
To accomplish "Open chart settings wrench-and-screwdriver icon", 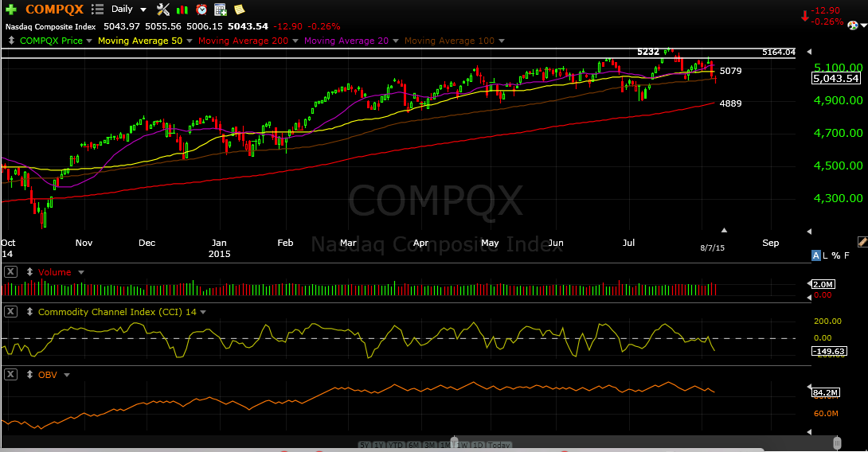I will [x=162, y=10].
